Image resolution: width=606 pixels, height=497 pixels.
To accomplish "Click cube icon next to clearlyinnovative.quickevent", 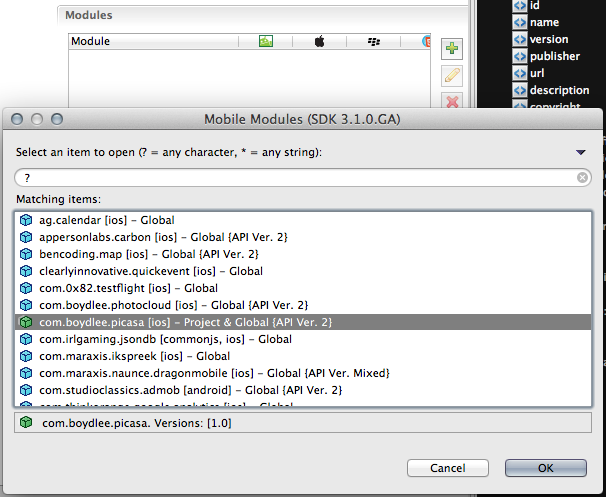I will coord(26,271).
